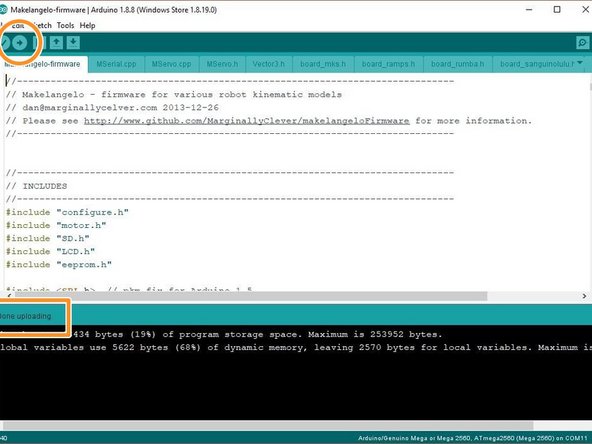The width and height of the screenshot is (592, 444).
Task: Switch to the MServo.cpp tab
Action: pos(171,64)
